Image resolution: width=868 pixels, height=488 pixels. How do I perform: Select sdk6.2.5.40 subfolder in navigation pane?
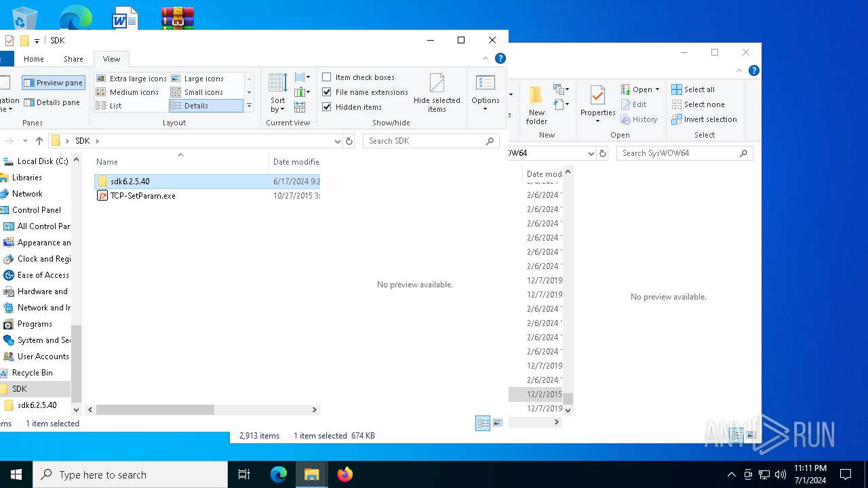coord(37,405)
